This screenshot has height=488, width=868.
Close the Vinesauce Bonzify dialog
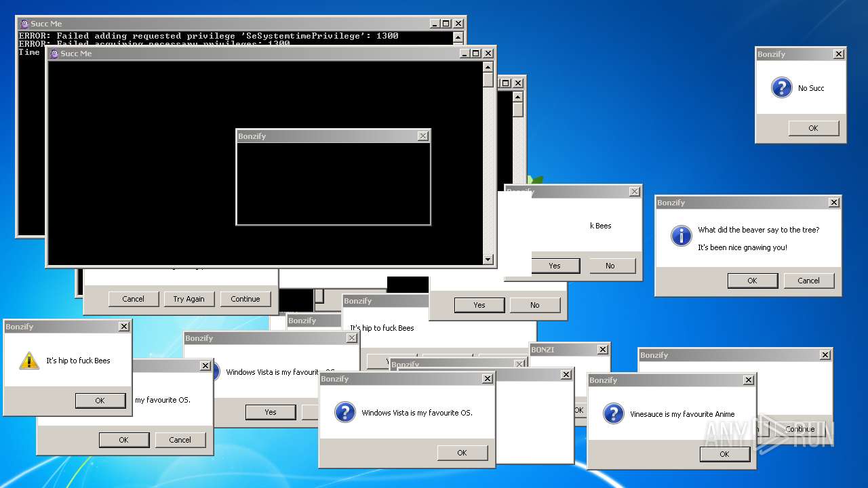click(749, 380)
